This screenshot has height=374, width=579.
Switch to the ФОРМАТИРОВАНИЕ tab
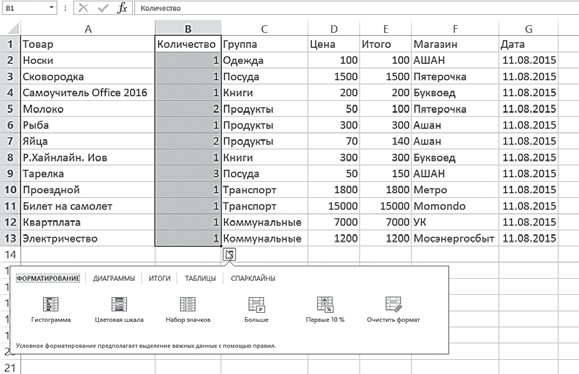(x=48, y=278)
